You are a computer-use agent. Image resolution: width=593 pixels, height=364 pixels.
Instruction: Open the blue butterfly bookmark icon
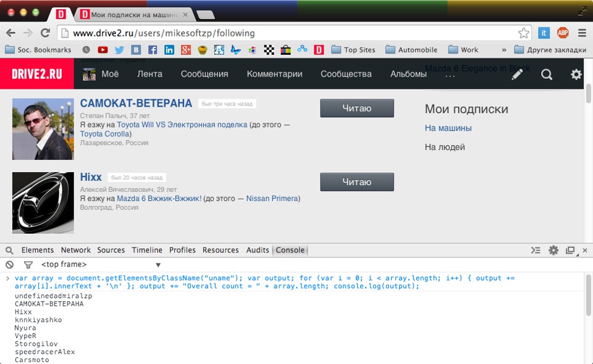click(x=235, y=50)
